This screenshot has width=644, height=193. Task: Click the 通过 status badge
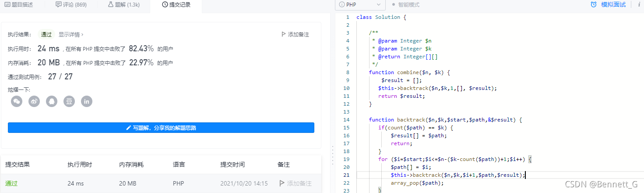[x=46, y=34]
